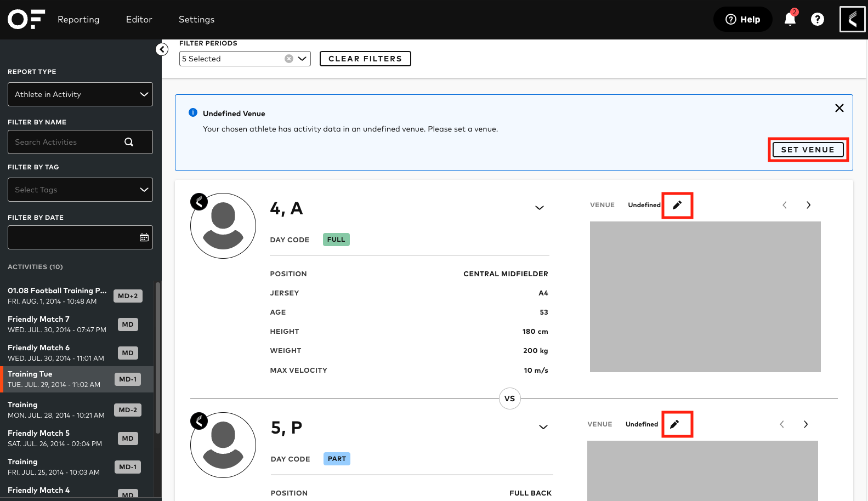Click the PART day code badge
Screen dimensions: 868x501
[337, 459]
